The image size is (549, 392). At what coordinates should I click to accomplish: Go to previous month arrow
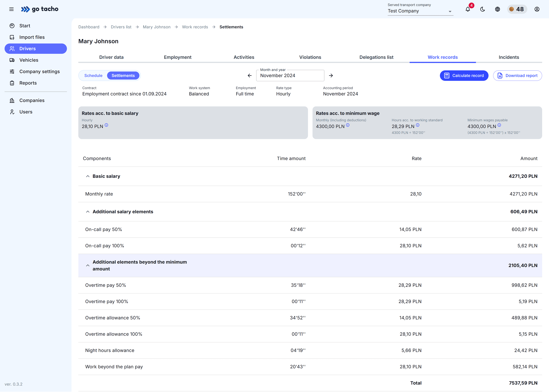[250, 76]
